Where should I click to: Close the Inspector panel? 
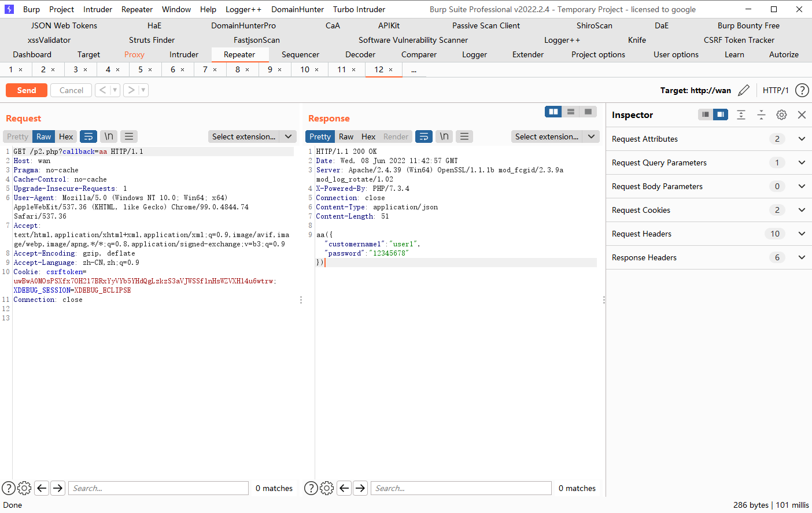tap(802, 115)
